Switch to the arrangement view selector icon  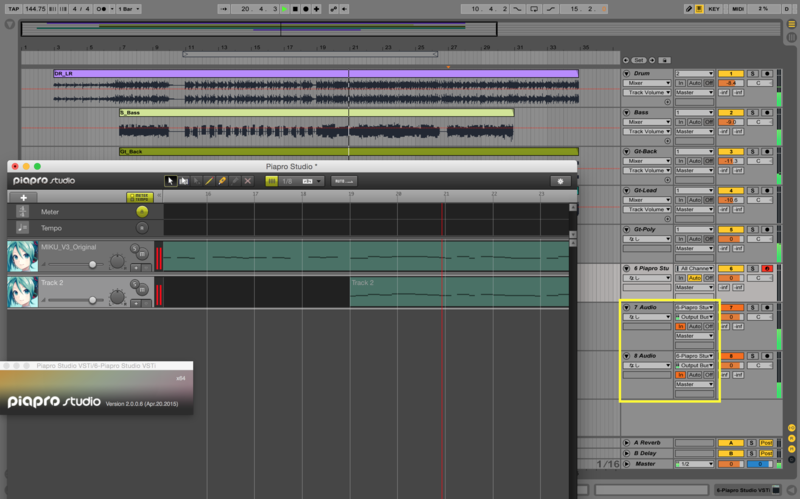click(x=791, y=24)
